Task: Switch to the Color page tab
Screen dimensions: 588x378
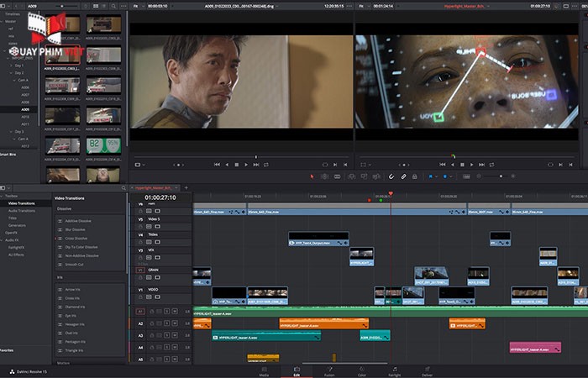Action: [x=360, y=370]
